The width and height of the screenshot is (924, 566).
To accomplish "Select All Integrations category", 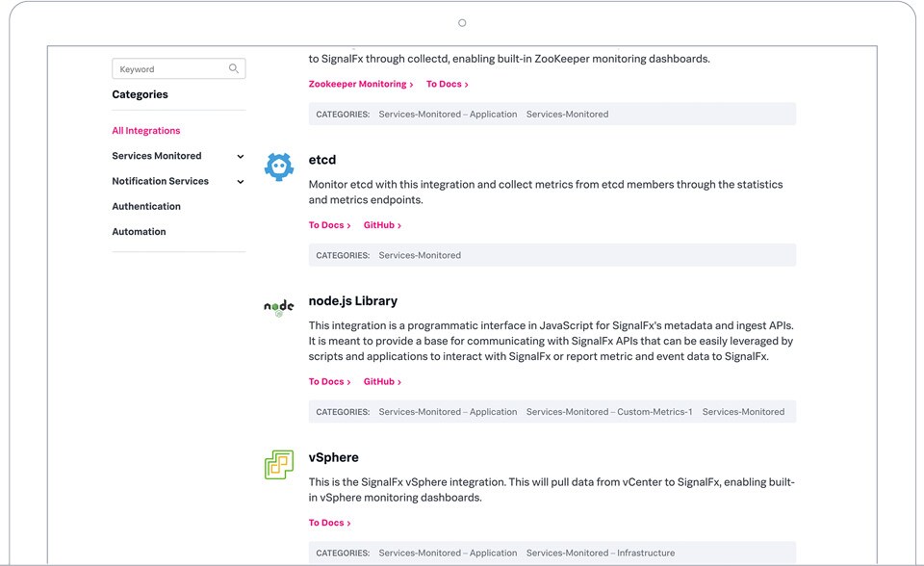I will tap(146, 130).
